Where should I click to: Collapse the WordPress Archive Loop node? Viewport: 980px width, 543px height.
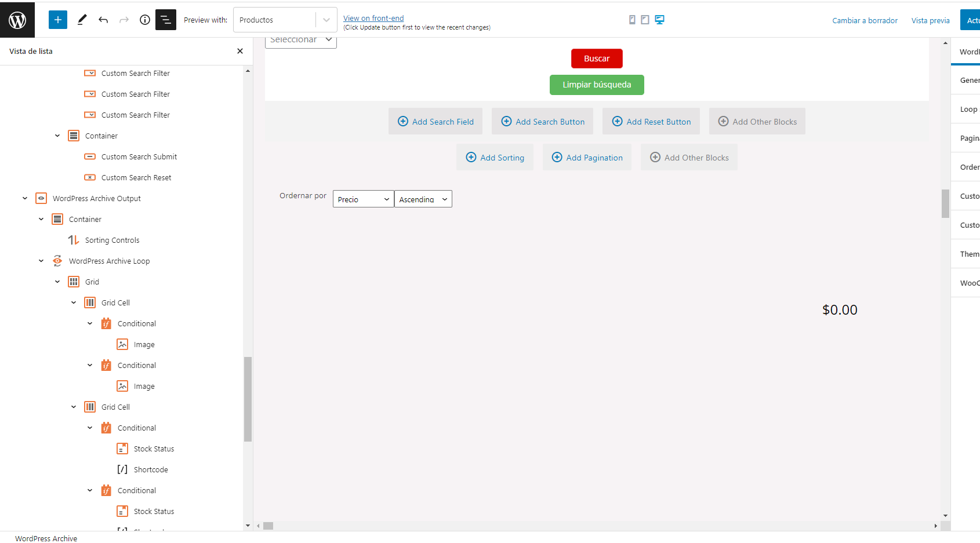pyautogui.click(x=41, y=261)
